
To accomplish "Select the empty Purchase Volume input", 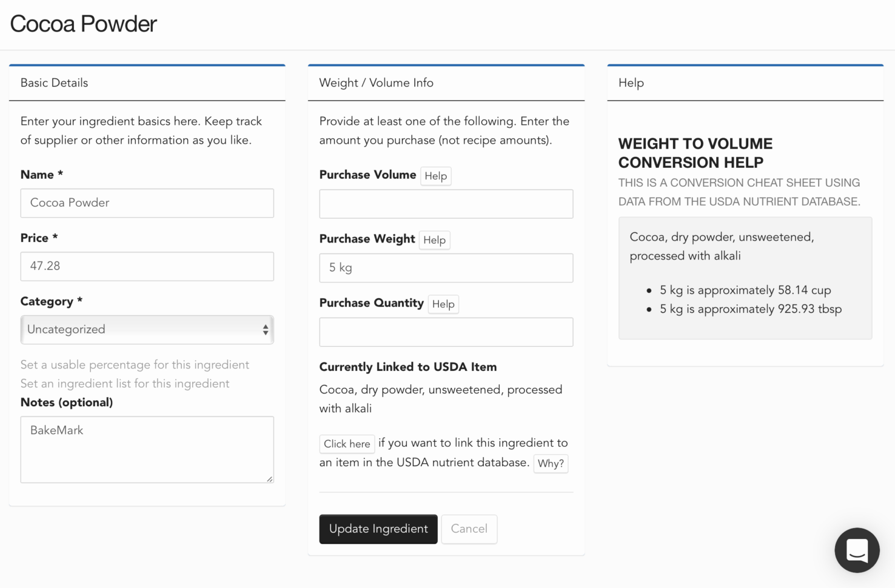I will (x=446, y=204).
